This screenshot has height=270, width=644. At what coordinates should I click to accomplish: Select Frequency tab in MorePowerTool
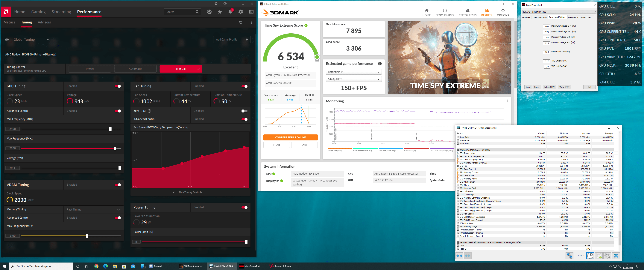coord(573,18)
